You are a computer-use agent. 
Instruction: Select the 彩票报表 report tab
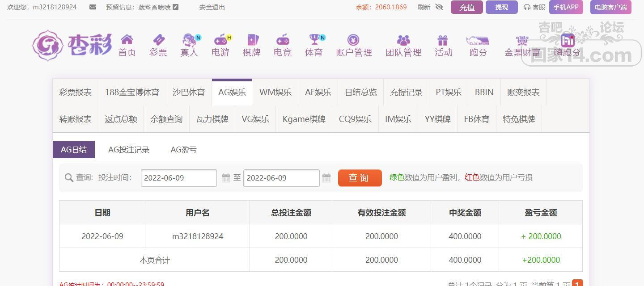pyautogui.click(x=75, y=93)
